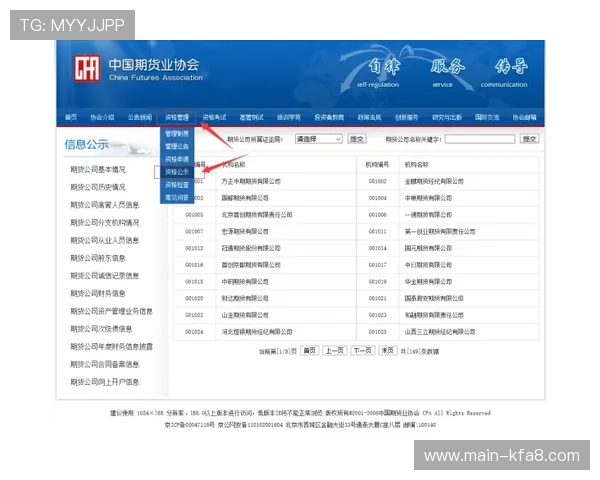Click the 上一页 previous-page button

coord(334,351)
